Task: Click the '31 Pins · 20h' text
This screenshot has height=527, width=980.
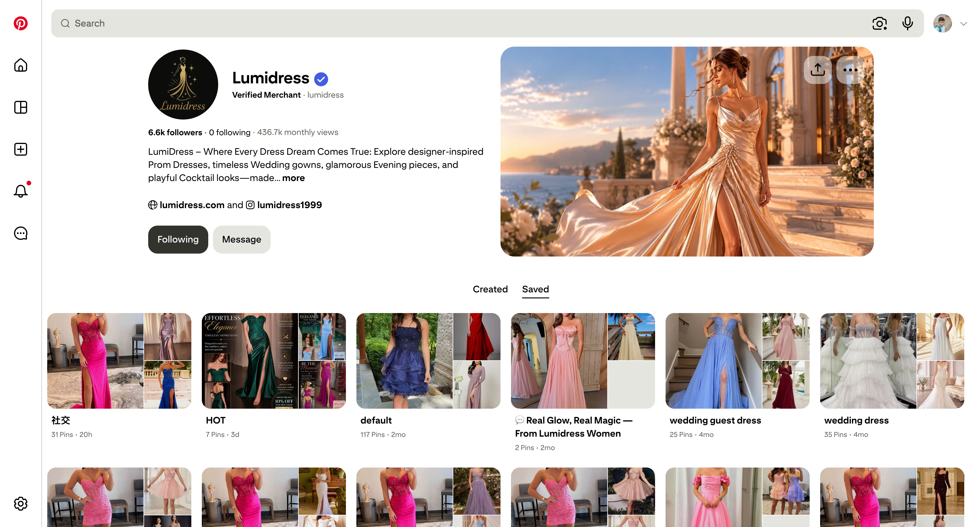Action: pos(71,435)
